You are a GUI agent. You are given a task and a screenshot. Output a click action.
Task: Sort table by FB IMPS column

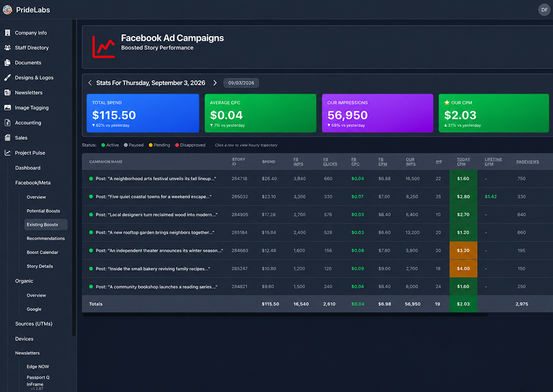pos(298,161)
